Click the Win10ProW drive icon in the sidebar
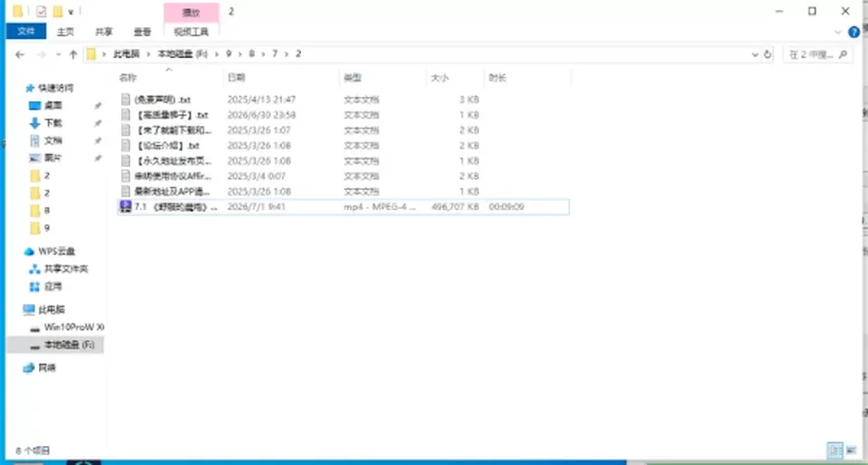 tap(35, 327)
